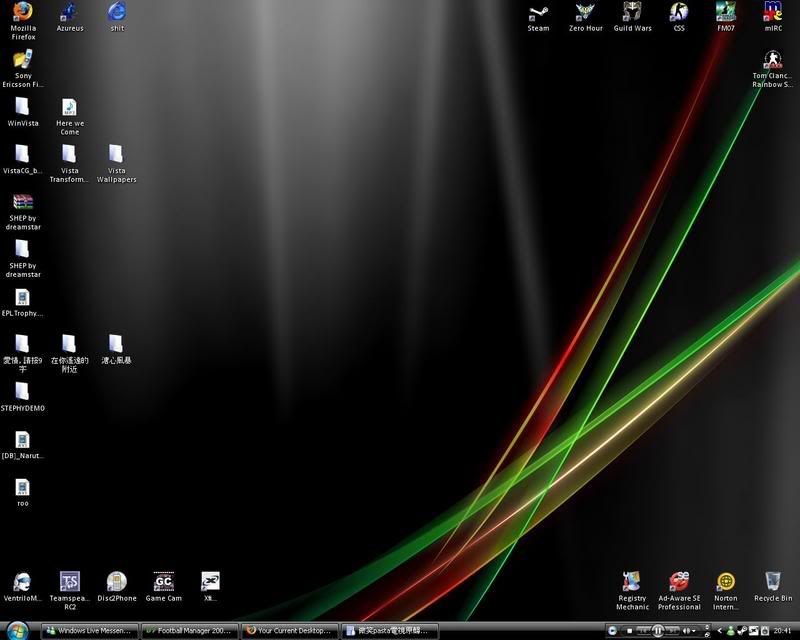Viewport: 800px width, 640px height.
Task: Open the Vista Transform... folder
Action: coord(69,163)
